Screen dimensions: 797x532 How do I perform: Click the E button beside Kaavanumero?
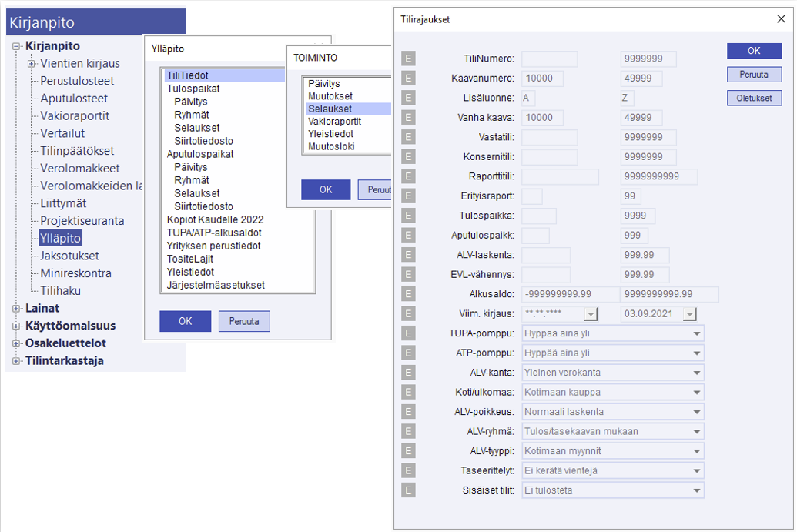pyautogui.click(x=408, y=79)
